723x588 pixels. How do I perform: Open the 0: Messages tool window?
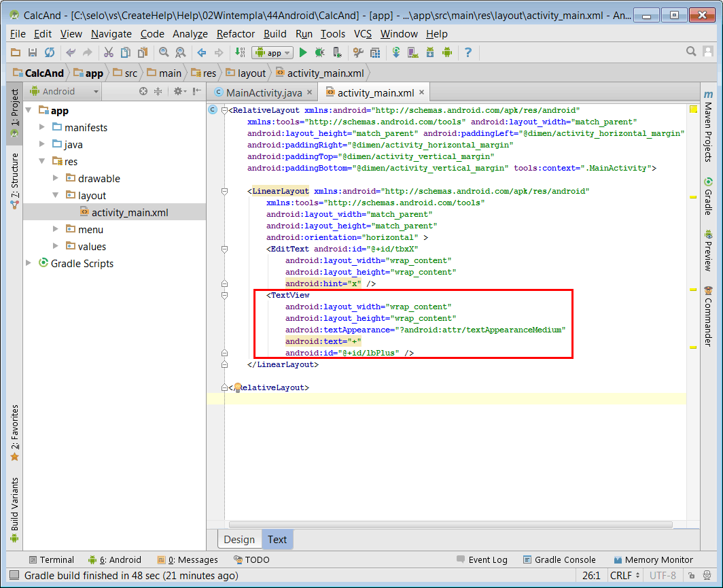188,559
